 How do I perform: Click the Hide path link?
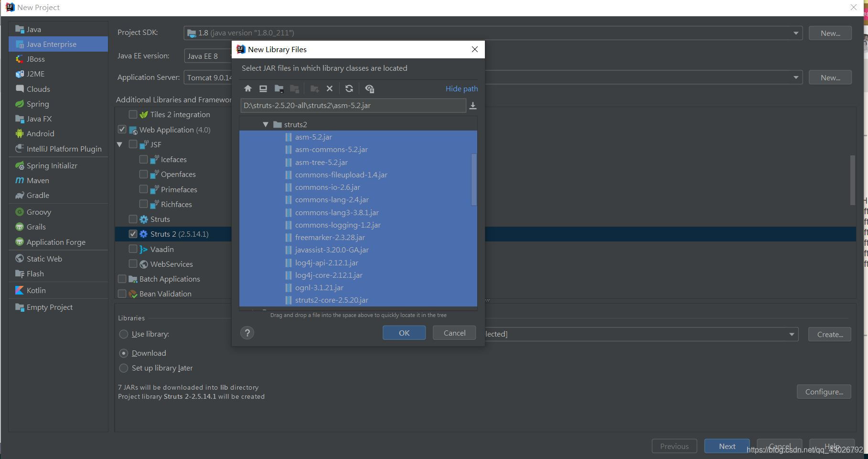tap(461, 88)
